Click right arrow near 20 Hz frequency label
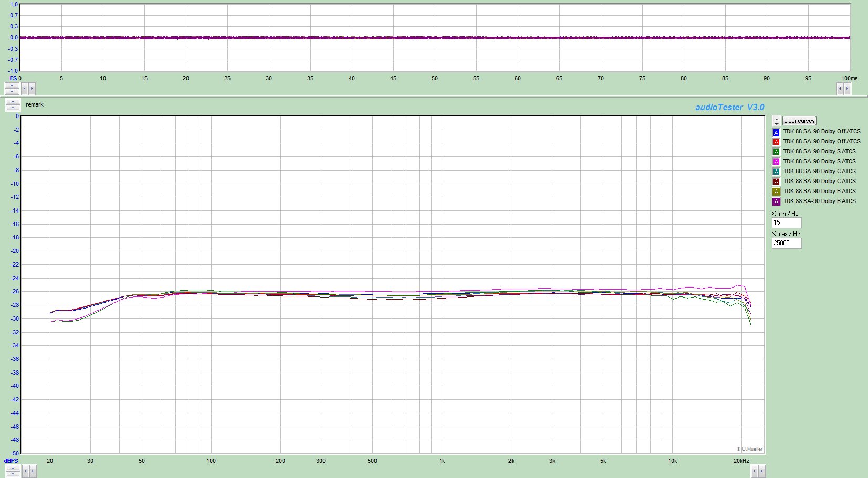 [32, 471]
